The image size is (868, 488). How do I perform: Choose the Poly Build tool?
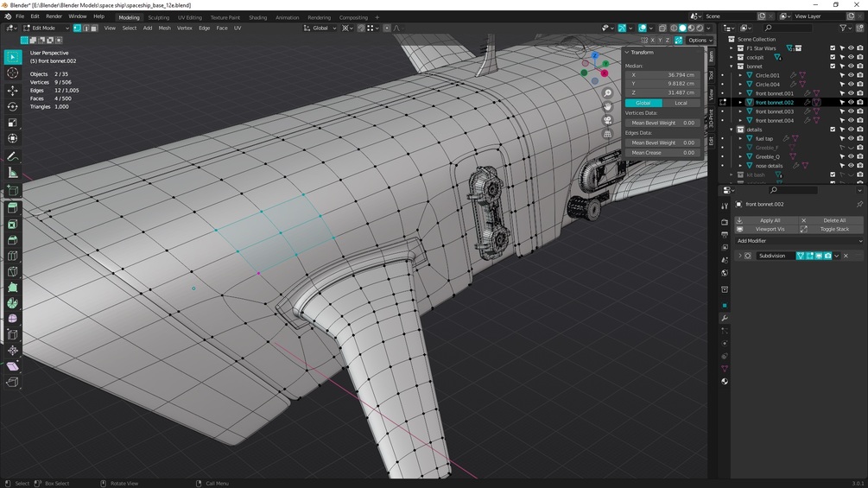[x=13, y=287]
